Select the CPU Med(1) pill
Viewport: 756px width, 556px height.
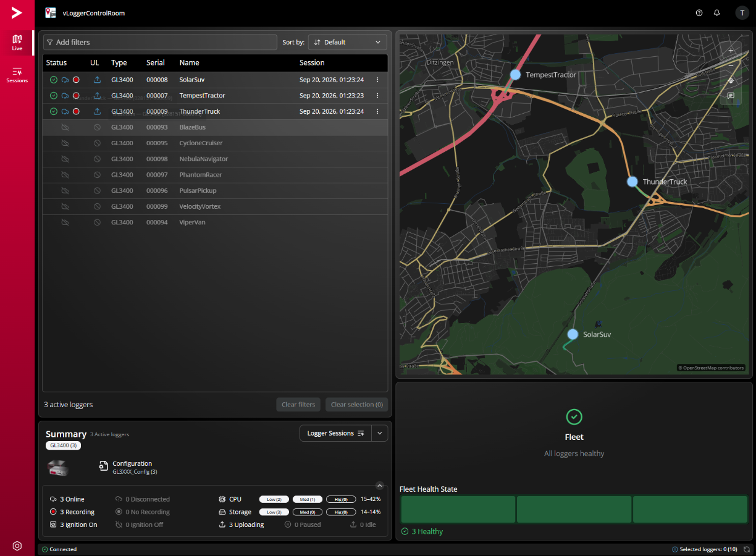point(308,499)
